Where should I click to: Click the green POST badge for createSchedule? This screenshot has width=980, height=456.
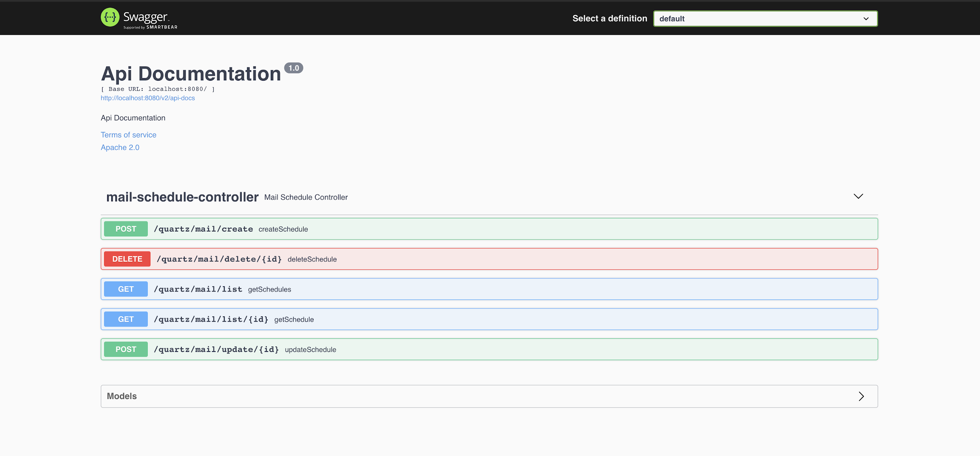click(x=126, y=229)
